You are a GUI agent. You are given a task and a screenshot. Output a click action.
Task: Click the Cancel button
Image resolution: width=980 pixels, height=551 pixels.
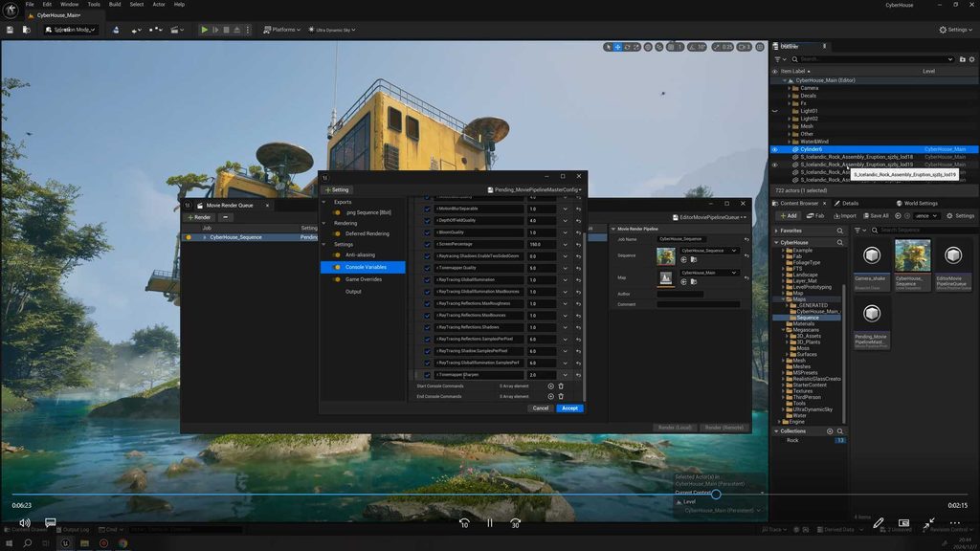point(541,408)
